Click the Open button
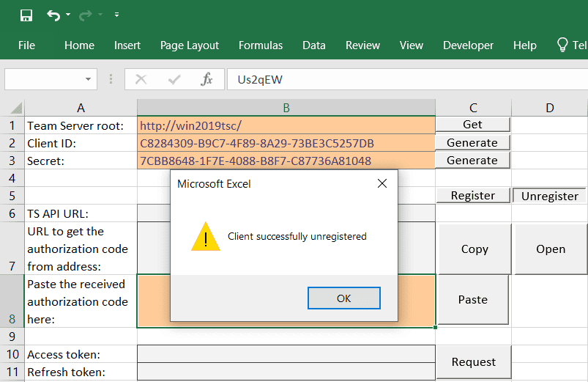Image resolution: width=588 pixels, height=382 pixels. [551, 249]
